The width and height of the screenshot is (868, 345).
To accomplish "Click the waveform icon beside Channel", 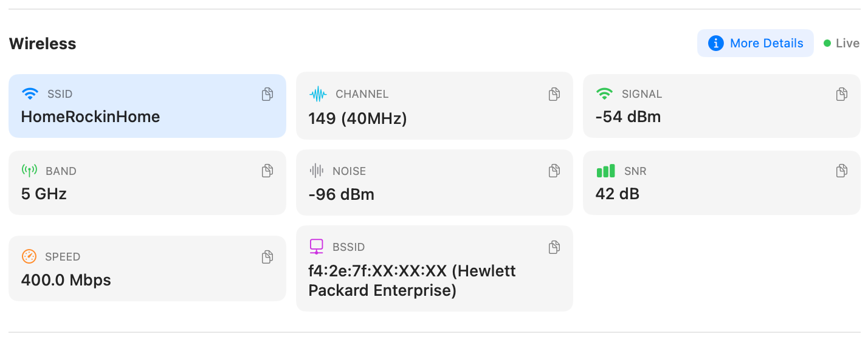I will (318, 94).
